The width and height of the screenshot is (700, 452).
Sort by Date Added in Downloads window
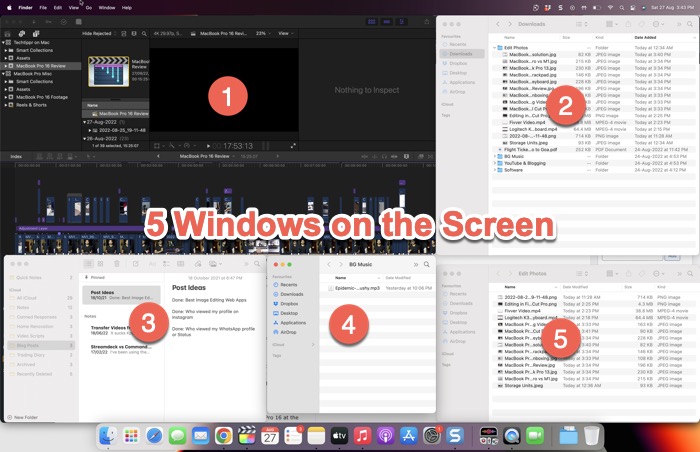(x=645, y=38)
